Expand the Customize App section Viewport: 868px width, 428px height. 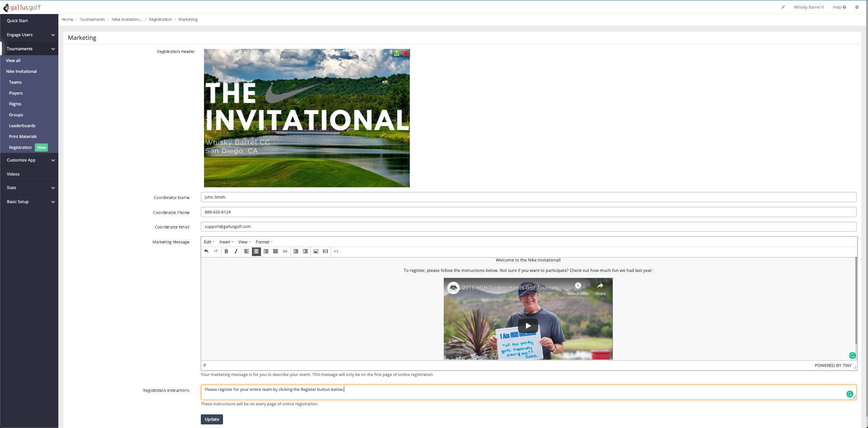click(x=29, y=160)
